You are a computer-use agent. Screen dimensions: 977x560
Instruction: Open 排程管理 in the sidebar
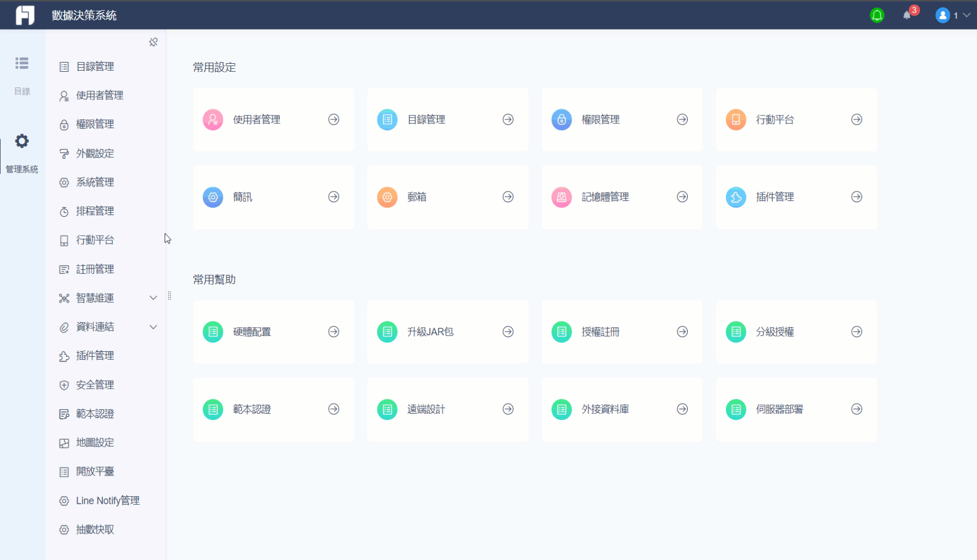pos(106,211)
